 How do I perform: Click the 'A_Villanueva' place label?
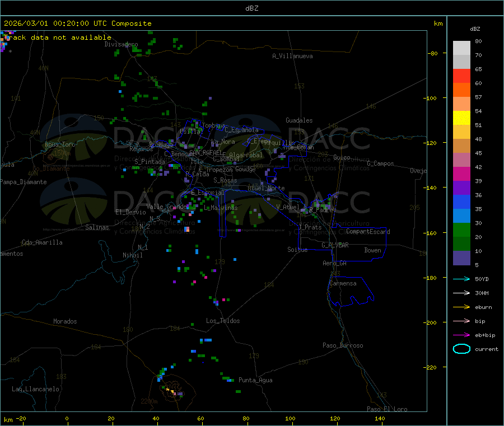(292, 56)
